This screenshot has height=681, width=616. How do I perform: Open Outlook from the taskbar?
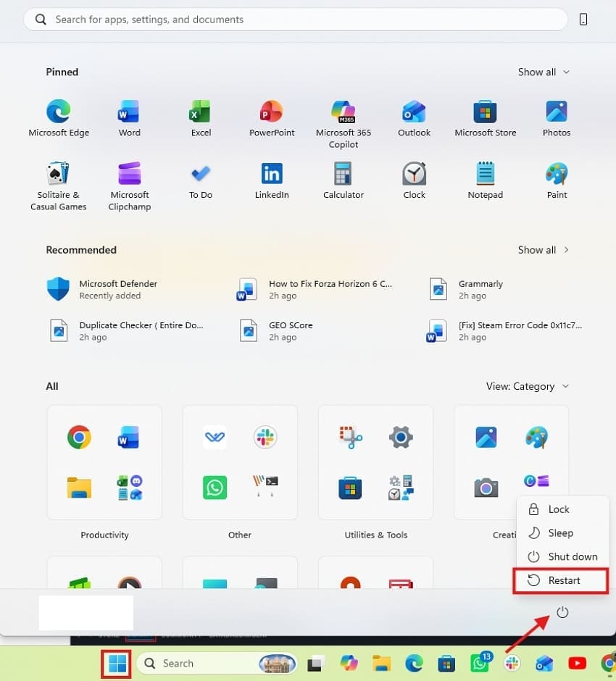(545, 663)
